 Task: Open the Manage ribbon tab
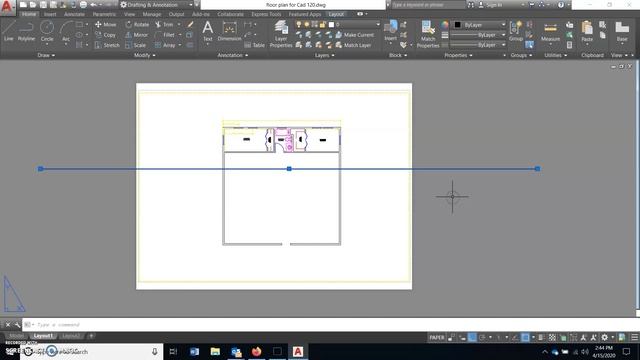tap(151, 14)
